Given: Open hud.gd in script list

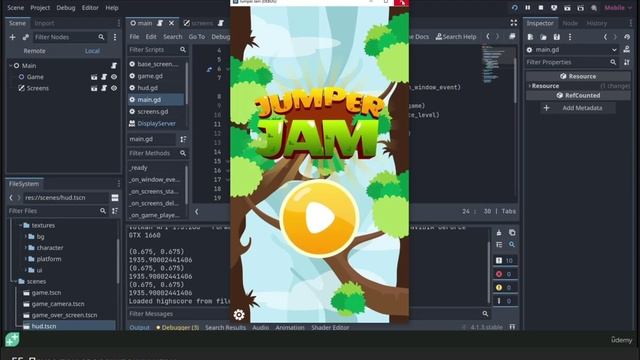Looking at the screenshot, I should pos(147,88).
